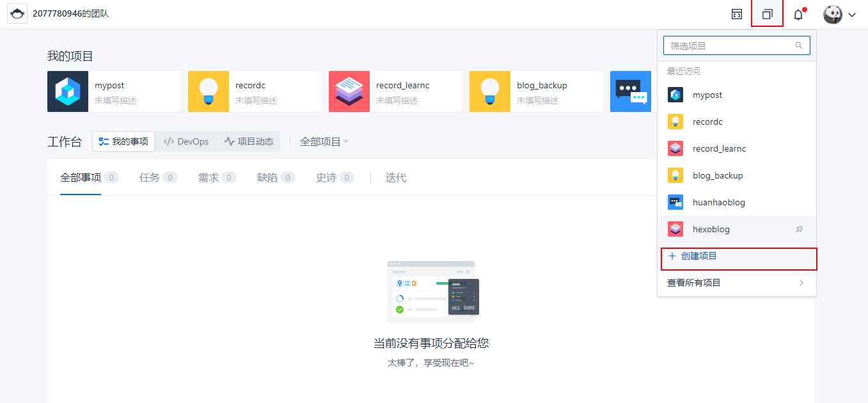This screenshot has height=403, width=868.
Task: Open the notifications bell icon
Action: (798, 15)
